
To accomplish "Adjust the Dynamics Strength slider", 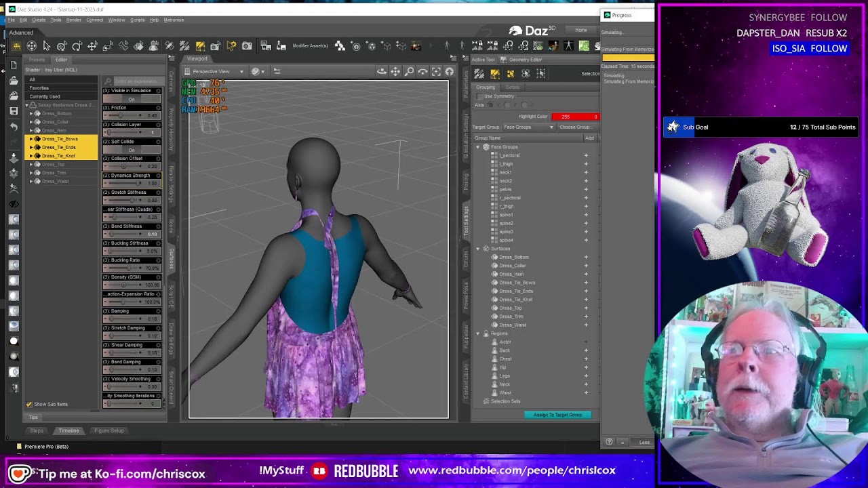I will pyautogui.click(x=125, y=184).
